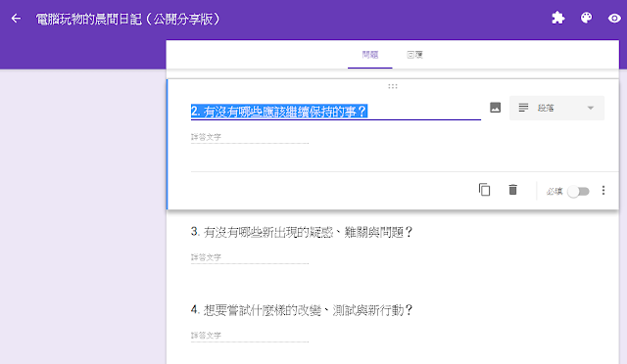Switch to the 問題 tab
The width and height of the screenshot is (627, 364).
coord(370,55)
